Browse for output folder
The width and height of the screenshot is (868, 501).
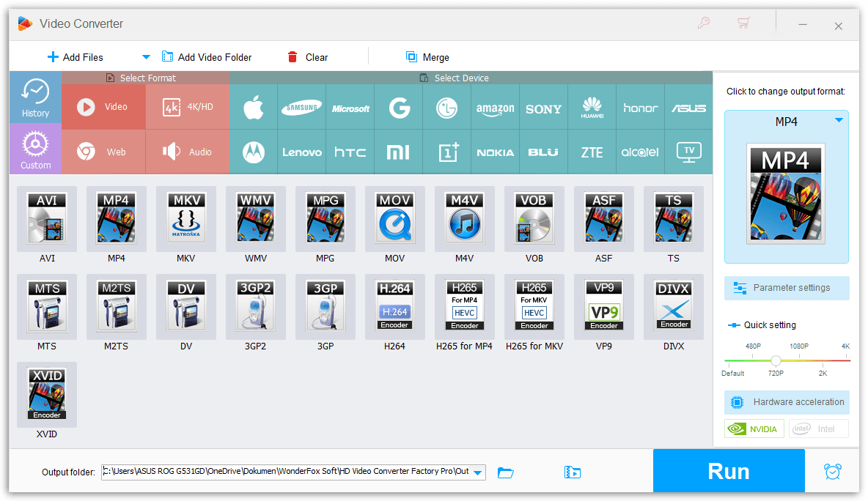click(x=505, y=472)
